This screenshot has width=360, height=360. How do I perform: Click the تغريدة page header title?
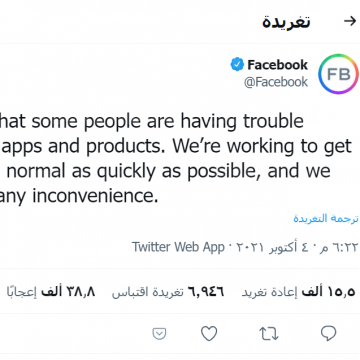[286, 22]
